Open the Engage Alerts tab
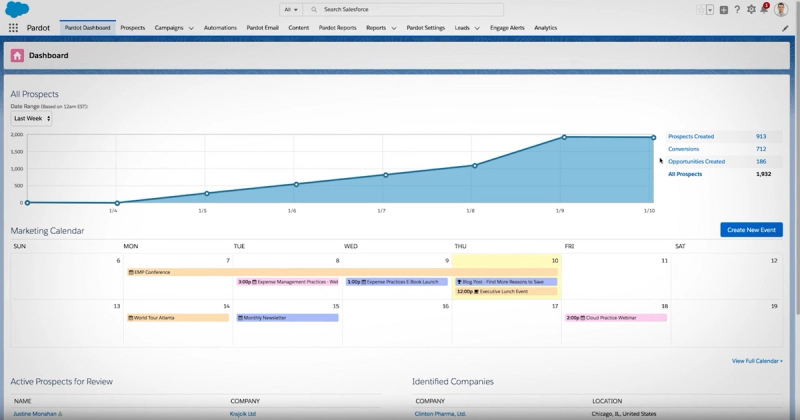800x420 pixels. click(x=507, y=28)
